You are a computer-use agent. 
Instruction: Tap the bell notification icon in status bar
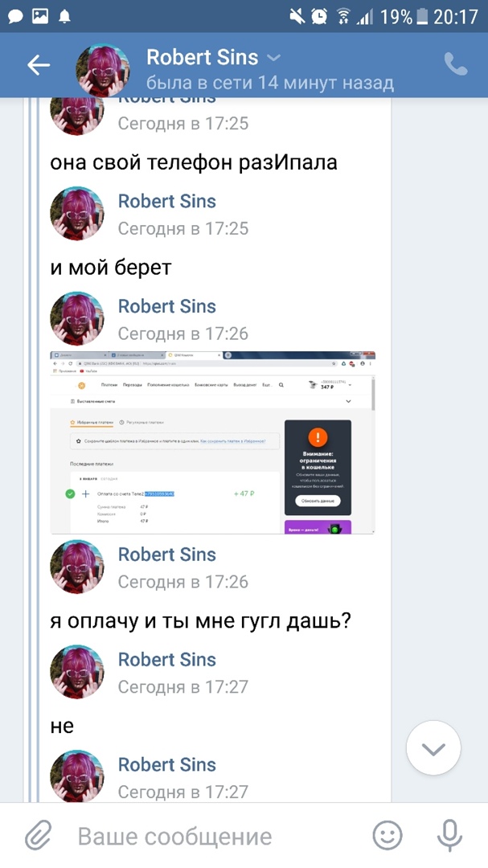pos(65,17)
